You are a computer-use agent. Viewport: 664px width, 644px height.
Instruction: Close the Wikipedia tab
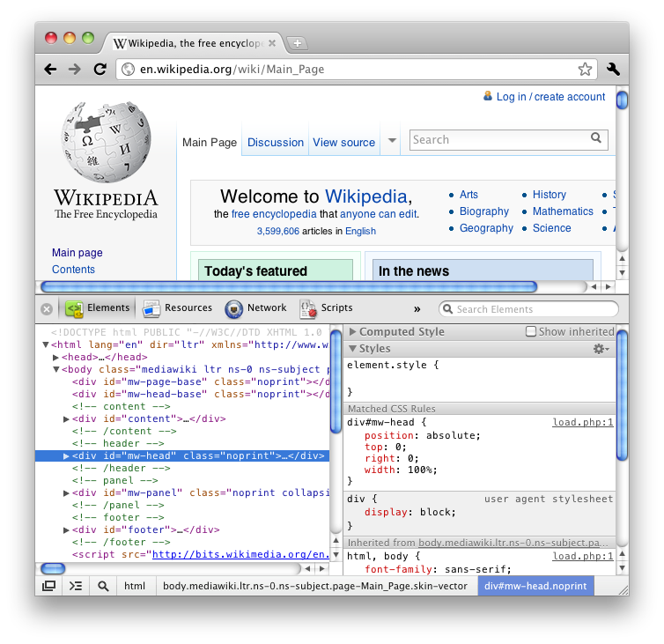[x=272, y=43]
